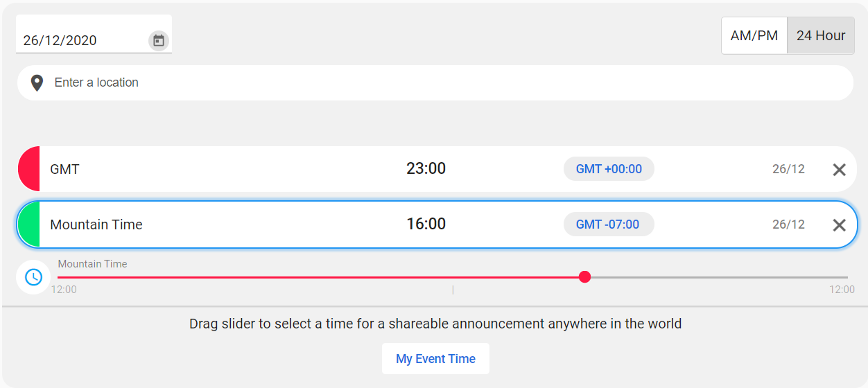The image size is (868, 388).
Task: Select the 24 Hour format option
Action: coord(821,35)
